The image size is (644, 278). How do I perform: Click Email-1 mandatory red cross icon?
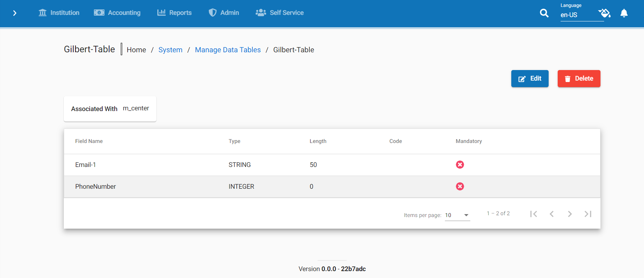[460, 165]
